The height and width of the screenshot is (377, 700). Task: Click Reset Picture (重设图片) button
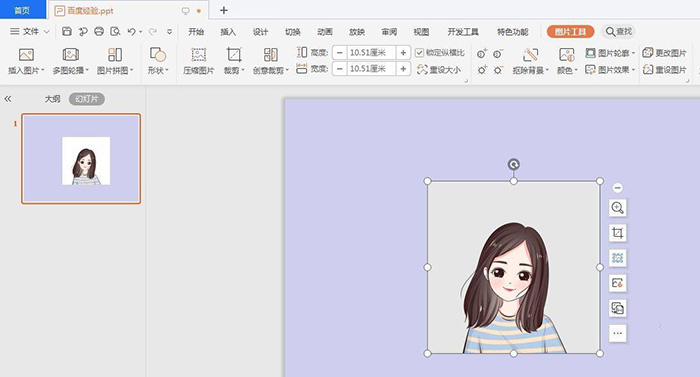pyautogui.click(x=664, y=70)
